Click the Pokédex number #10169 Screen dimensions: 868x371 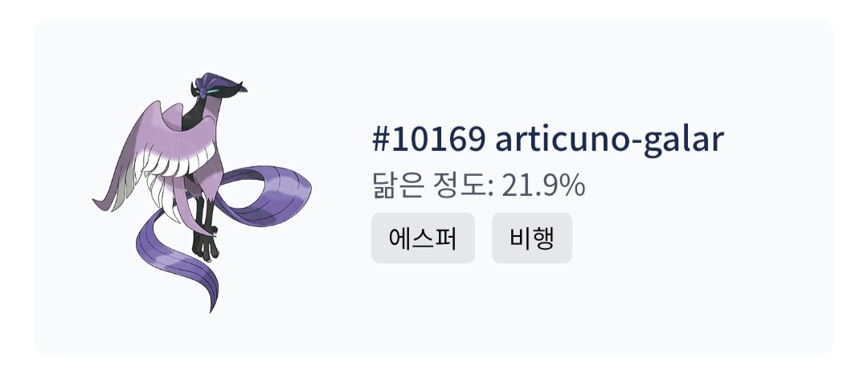(428, 140)
